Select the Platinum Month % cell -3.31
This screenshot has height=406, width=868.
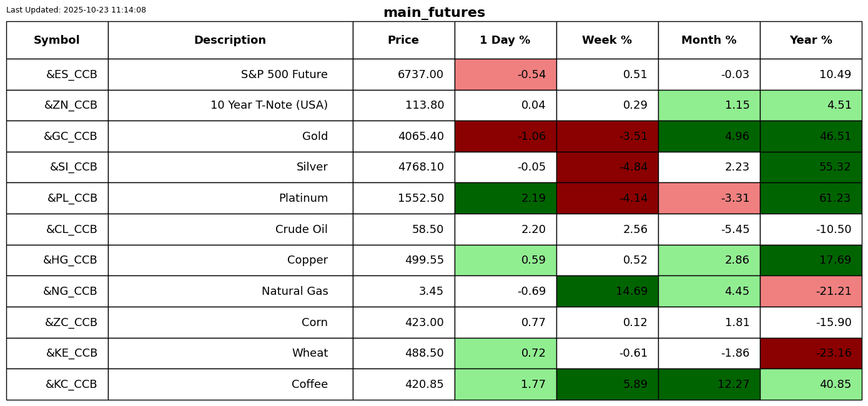pyautogui.click(x=709, y=199)
